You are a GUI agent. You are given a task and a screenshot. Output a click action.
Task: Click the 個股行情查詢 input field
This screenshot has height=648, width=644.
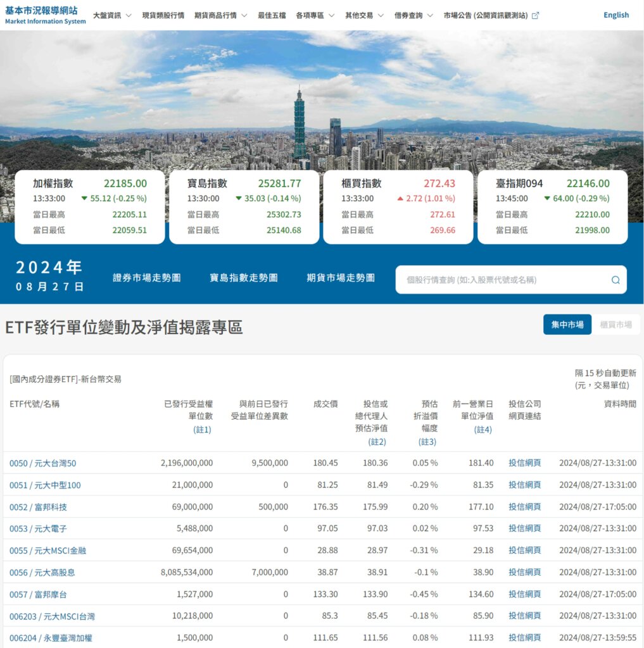(500, 279)
